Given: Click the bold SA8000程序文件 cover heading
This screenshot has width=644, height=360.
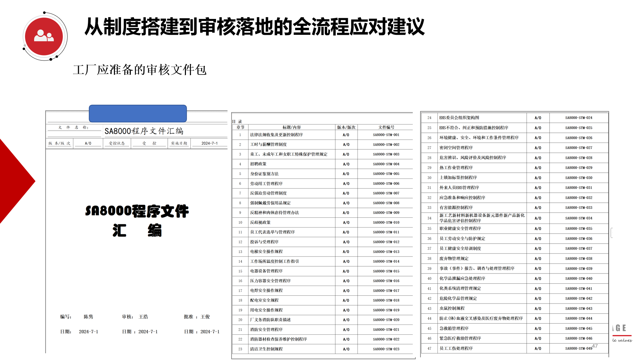Looking at the screenshot, I should 137,211.
